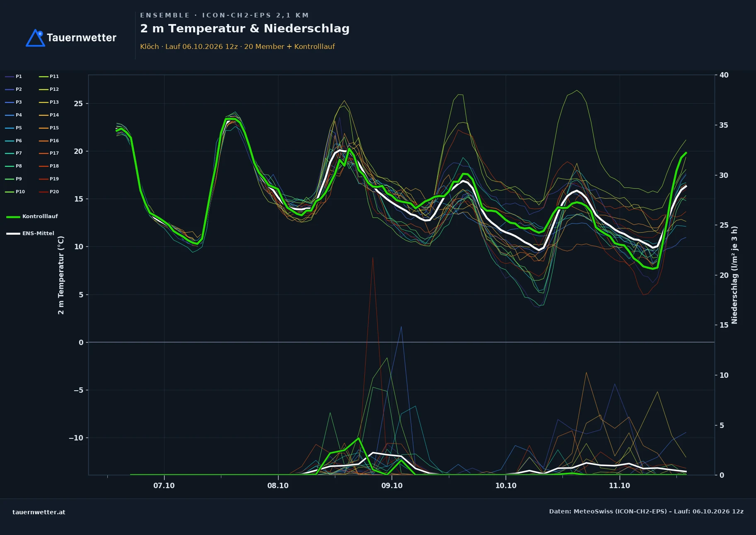
Task: Click the 10.10 date axis label
Action: 506,486
